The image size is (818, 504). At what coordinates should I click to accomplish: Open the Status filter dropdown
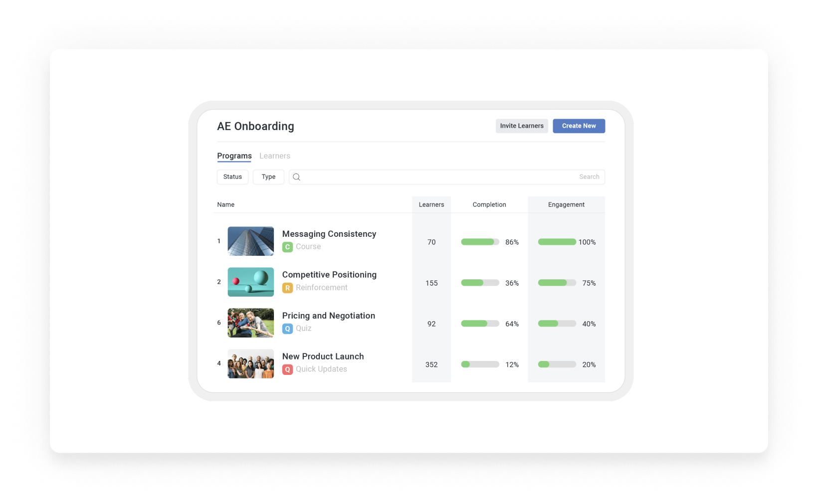tap(232, 177)
